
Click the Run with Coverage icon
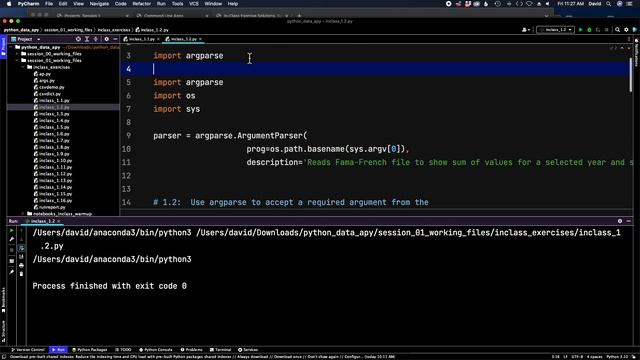(598, 30)
